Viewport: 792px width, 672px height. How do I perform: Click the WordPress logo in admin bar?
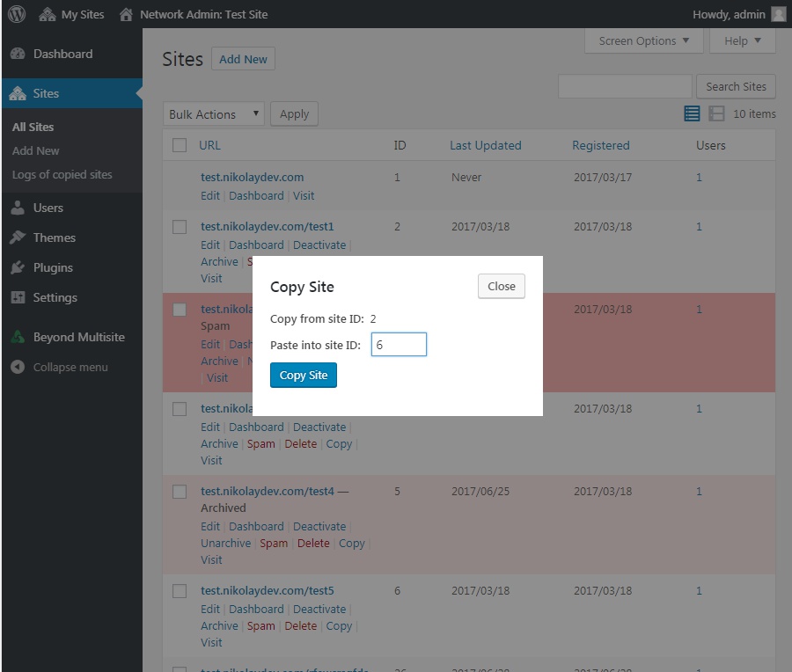click(16, 13)
